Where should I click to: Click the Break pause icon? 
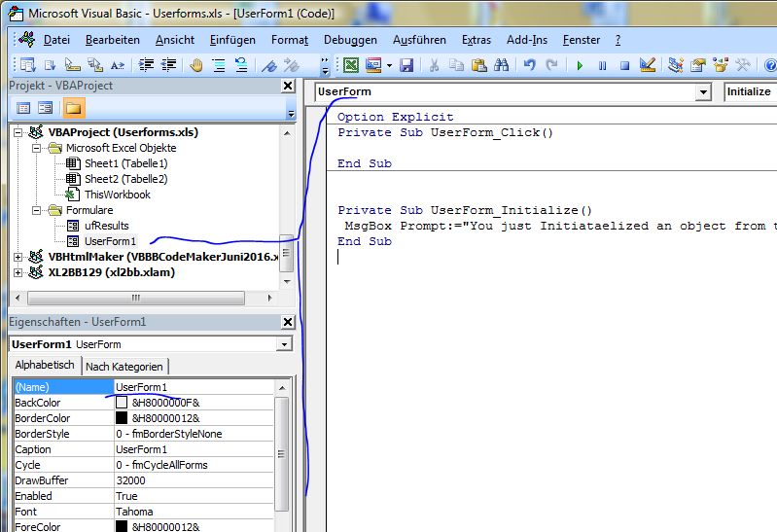pyautogui.click(x=602, y=65)
